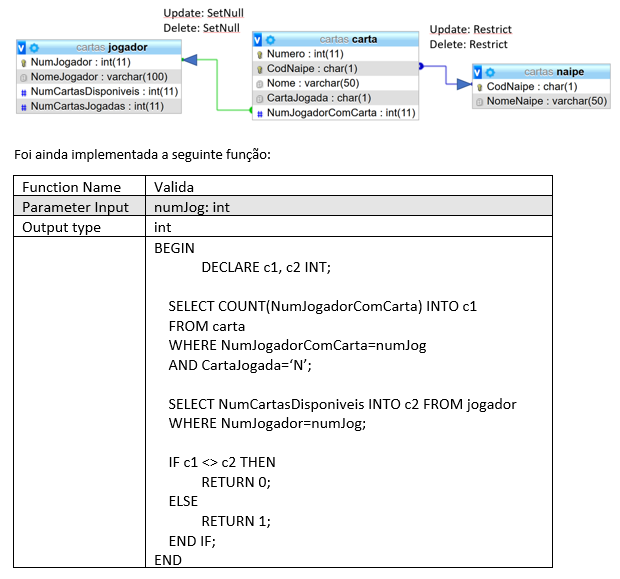Viewport: 620px width, 579px height.
Task: Select column CartaJogada : char(1)
Action: (x=335, y=98)
